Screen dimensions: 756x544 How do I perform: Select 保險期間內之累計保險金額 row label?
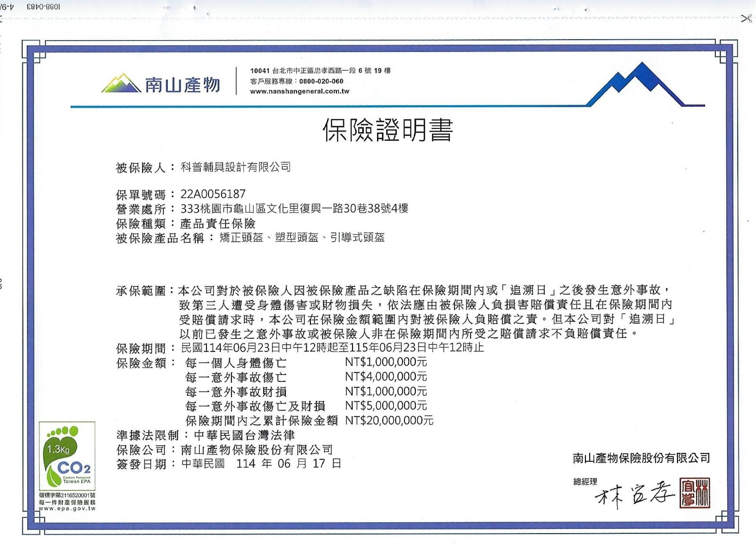tap(262, 421)
